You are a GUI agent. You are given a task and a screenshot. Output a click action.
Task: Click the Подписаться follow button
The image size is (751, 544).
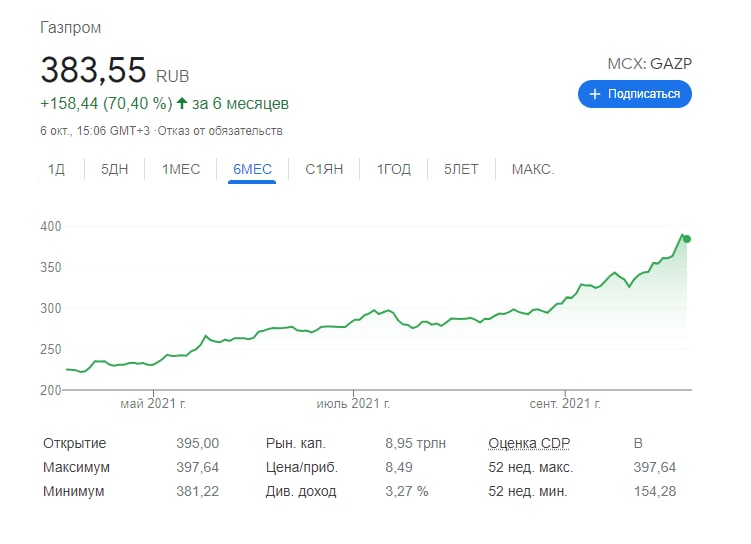(x=635, y=94)
